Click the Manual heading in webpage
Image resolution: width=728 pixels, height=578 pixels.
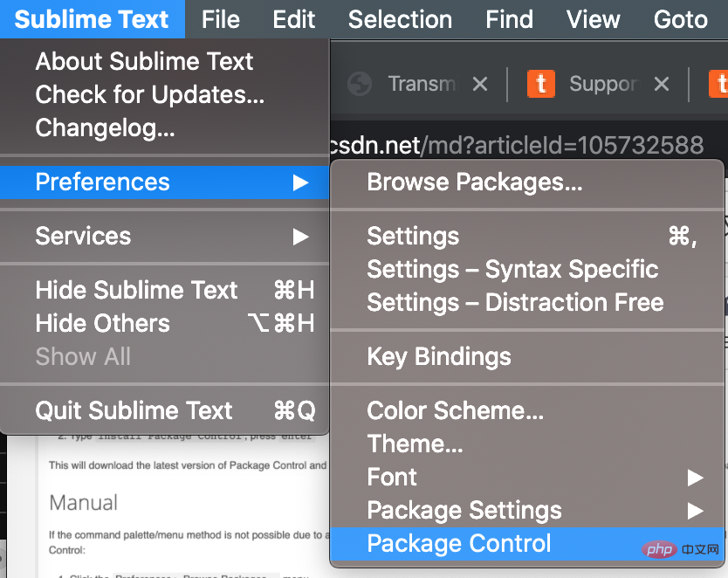[84, 503]
